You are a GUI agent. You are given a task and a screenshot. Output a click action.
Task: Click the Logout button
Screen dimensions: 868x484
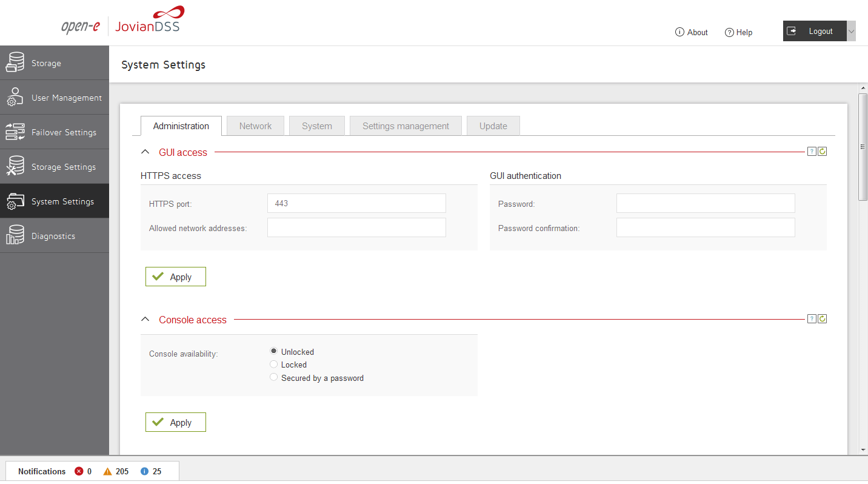click(815, 31)
